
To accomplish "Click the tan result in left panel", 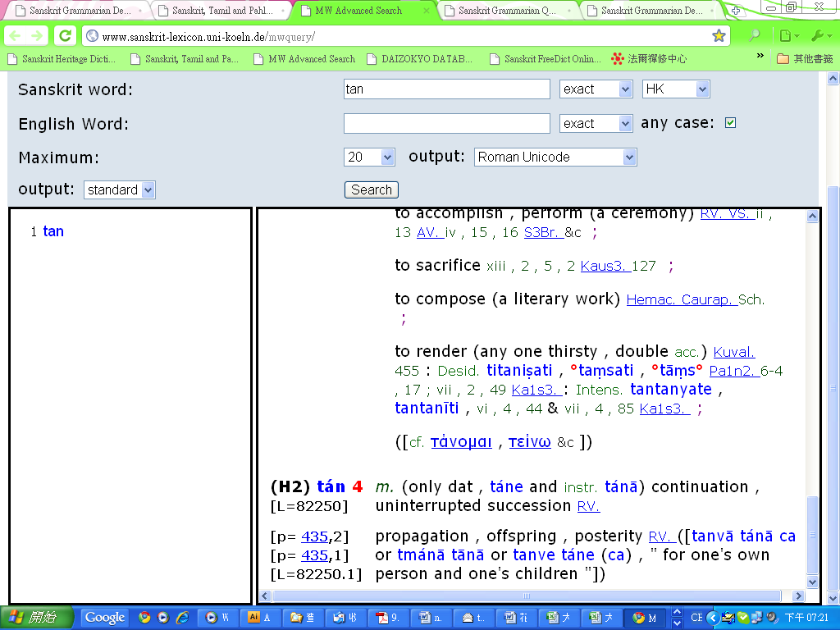I will pos(53,231).
